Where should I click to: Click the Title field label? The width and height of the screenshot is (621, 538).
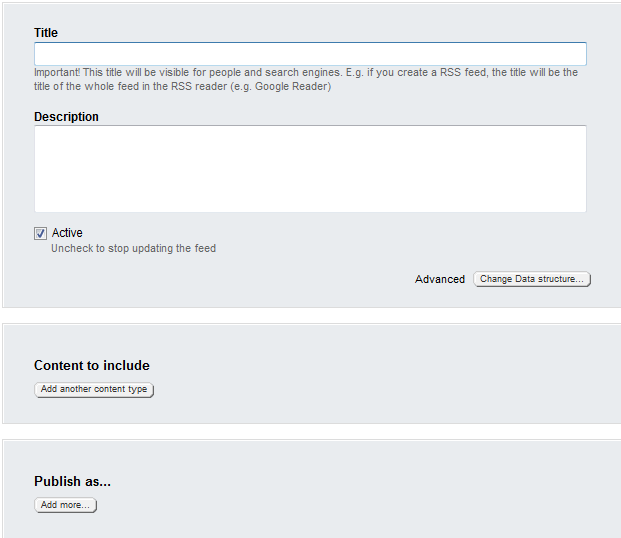tap(46, 33)
